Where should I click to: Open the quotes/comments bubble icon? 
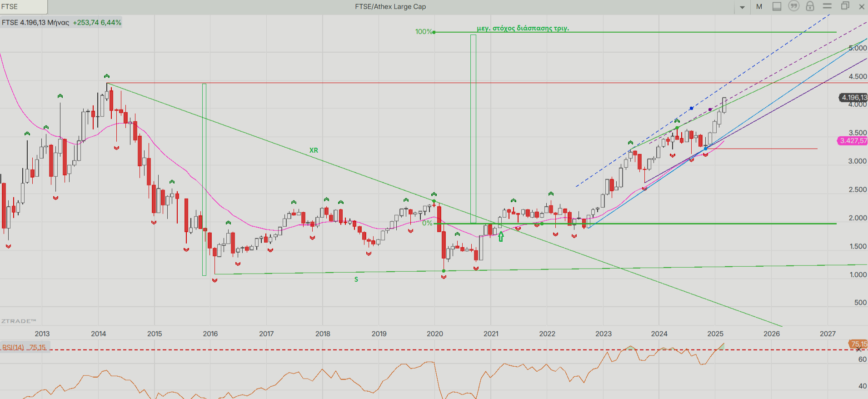click(793, 6)
